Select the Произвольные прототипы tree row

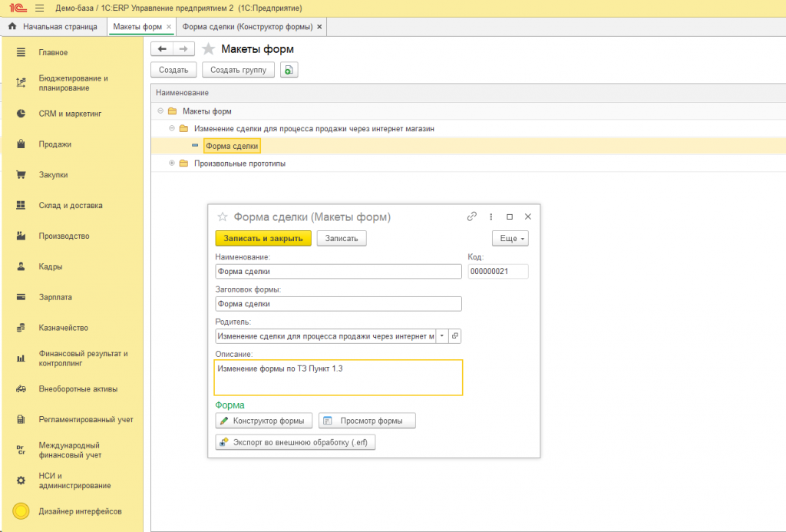pyautogui.click(x=468, y=163)
